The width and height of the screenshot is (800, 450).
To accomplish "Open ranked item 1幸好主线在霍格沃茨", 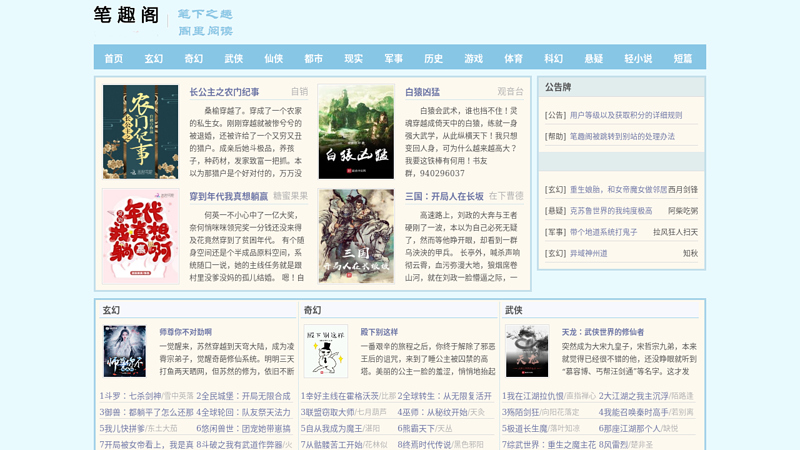I will point(340,396).
